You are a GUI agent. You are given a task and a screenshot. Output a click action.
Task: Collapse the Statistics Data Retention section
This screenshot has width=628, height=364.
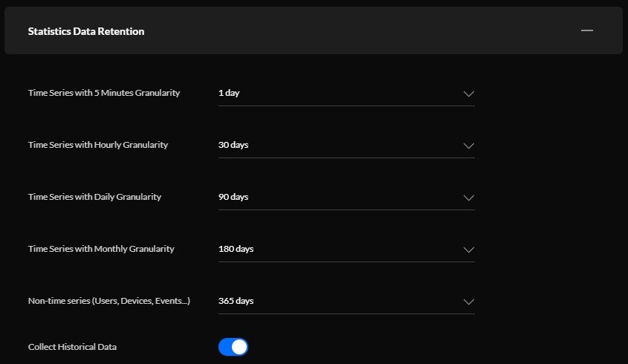(587, 30)
